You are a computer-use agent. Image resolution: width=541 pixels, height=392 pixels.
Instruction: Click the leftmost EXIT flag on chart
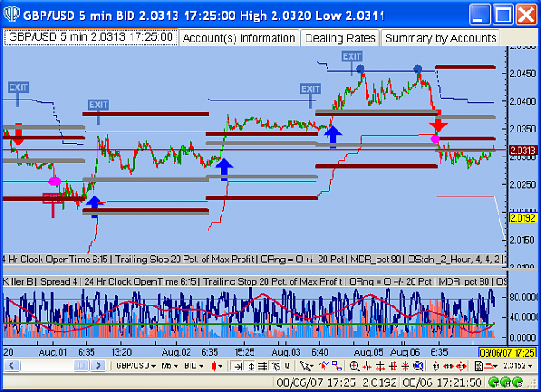(x=18, y=87)
